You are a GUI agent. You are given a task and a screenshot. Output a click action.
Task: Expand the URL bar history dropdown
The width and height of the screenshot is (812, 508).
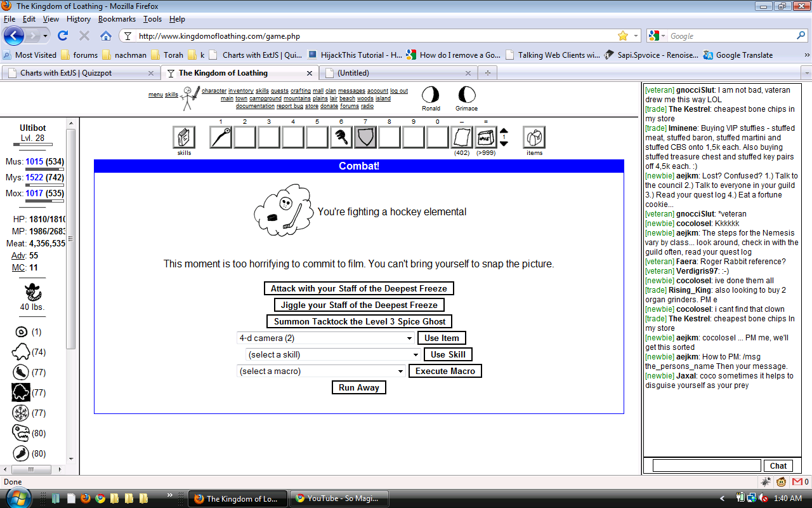coord(636,36)
